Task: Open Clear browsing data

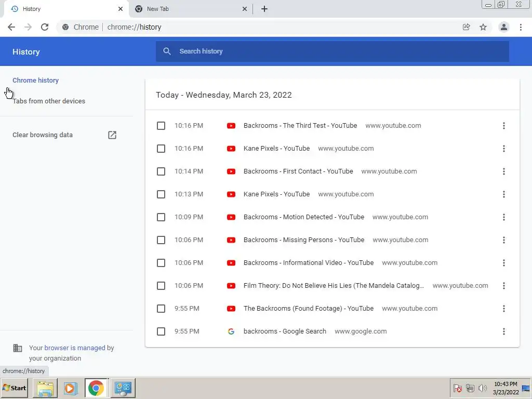Action: (43, 135)
